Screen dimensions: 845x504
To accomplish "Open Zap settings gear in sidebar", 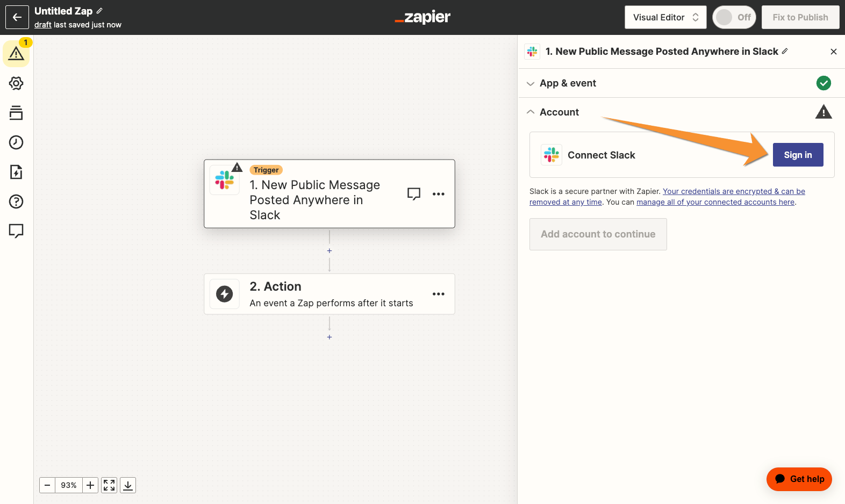I will (x=16, y=83).
